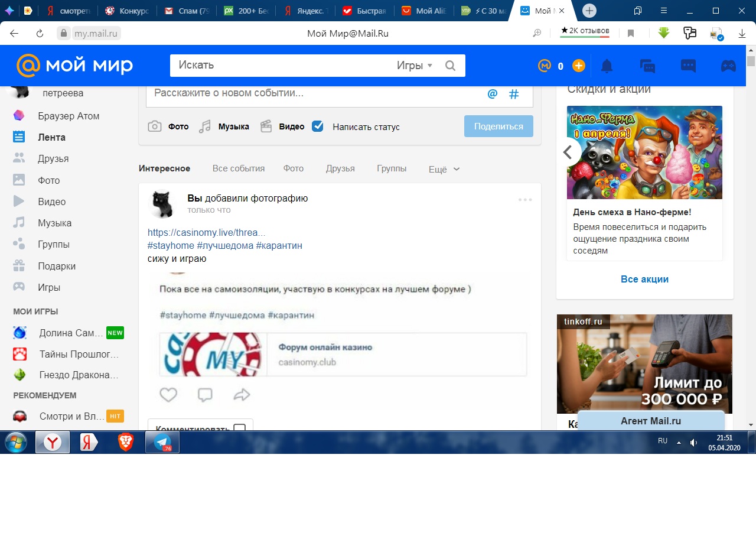
Task: Click the green download extension icon
Action: [x=664, y=33]
